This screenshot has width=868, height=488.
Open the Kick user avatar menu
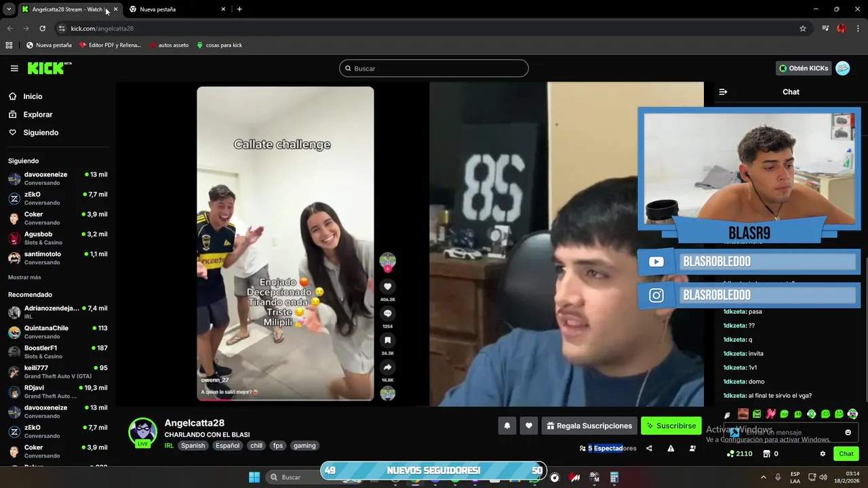click(x=842, y=68)
